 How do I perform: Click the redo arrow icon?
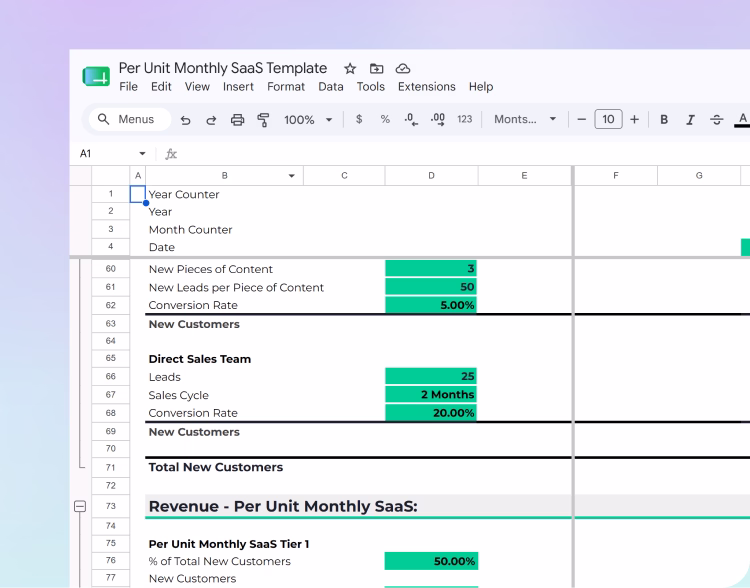pos(211,120)
